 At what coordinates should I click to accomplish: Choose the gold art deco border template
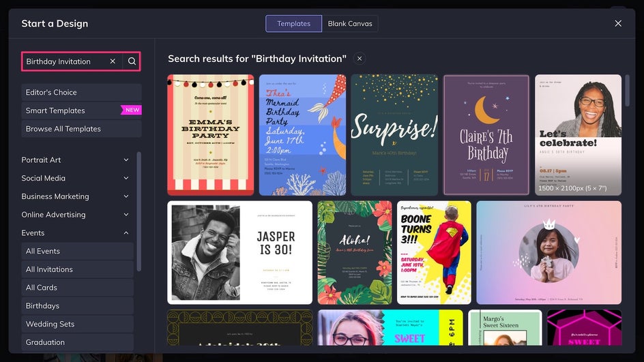coord(239,327)
